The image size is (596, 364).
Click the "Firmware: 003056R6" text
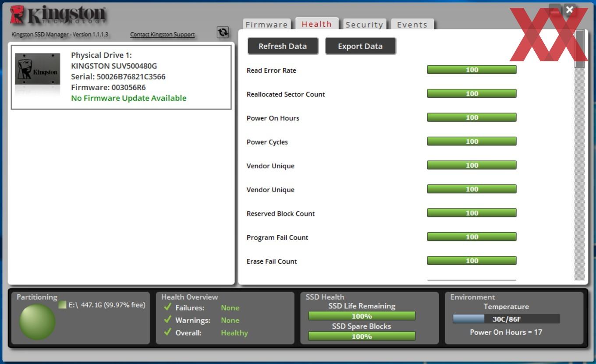(x=108, y=87)
